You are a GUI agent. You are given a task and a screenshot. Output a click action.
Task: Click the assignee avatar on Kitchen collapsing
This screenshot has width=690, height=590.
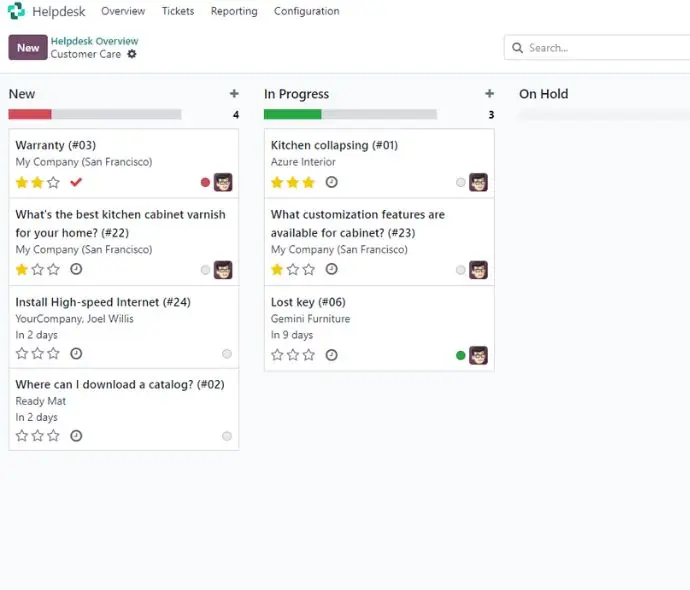pyautogui.click(x=478, y=182)
